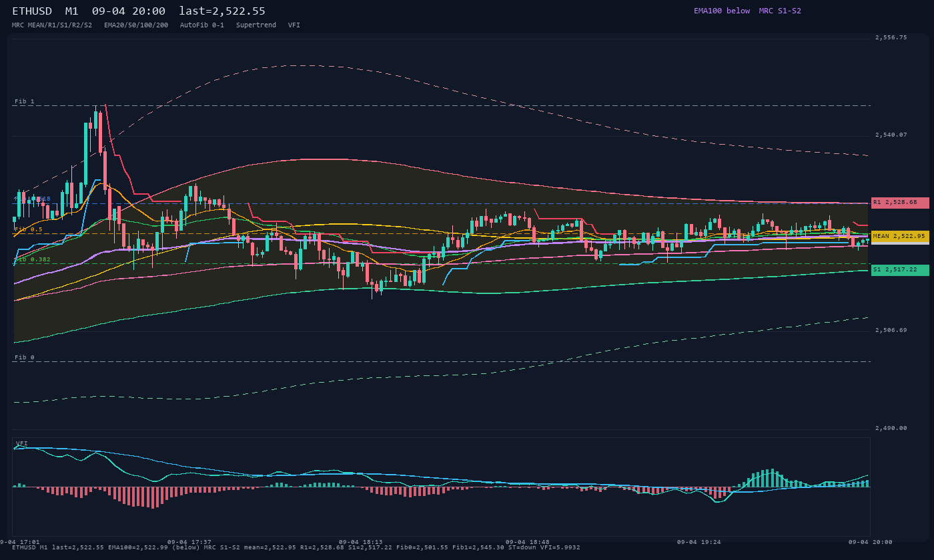Select the VFI indicator label in the header
934x560 pixels.
[294, 25]
